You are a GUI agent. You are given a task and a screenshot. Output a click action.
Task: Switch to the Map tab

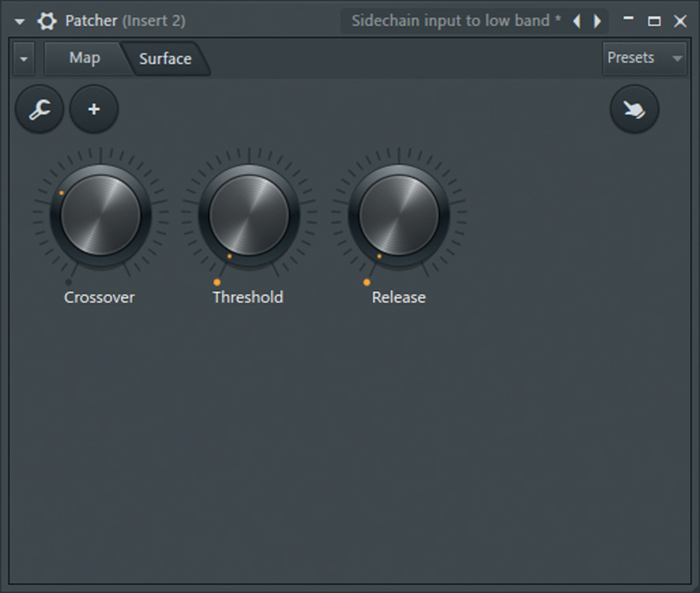pyautogui.click(x=85, y=58)
